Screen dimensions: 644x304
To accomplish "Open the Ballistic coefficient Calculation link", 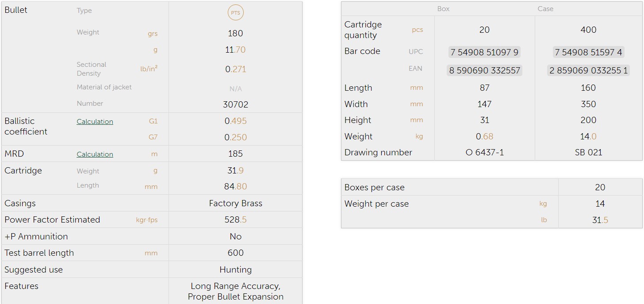I will click(95, 122).
